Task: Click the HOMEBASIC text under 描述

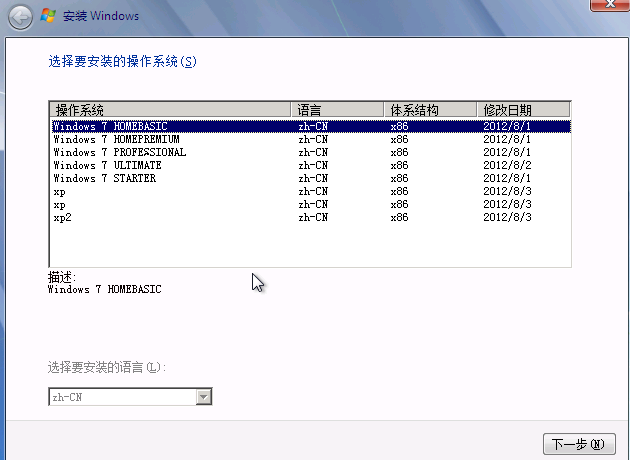Action: 134,289
